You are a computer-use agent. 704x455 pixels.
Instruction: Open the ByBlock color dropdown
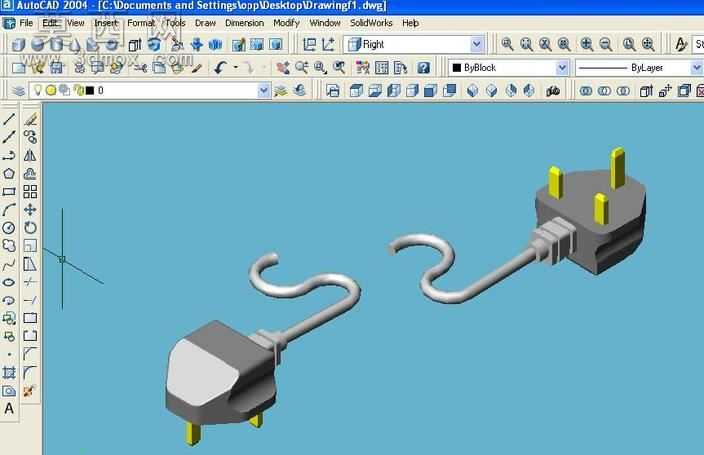pos(562,68)
